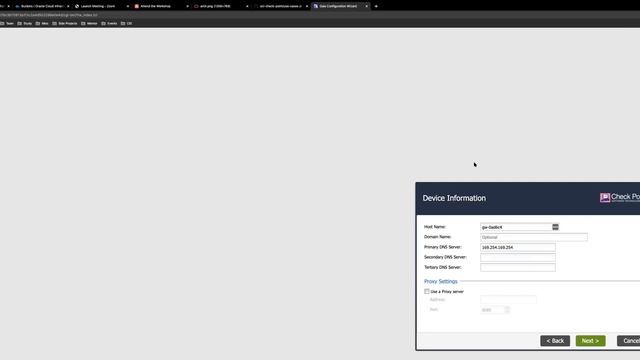This screenshot has width=640, height=360.
Task: Open the oci-check-point use-cases tab
Action: coord(281,6)
